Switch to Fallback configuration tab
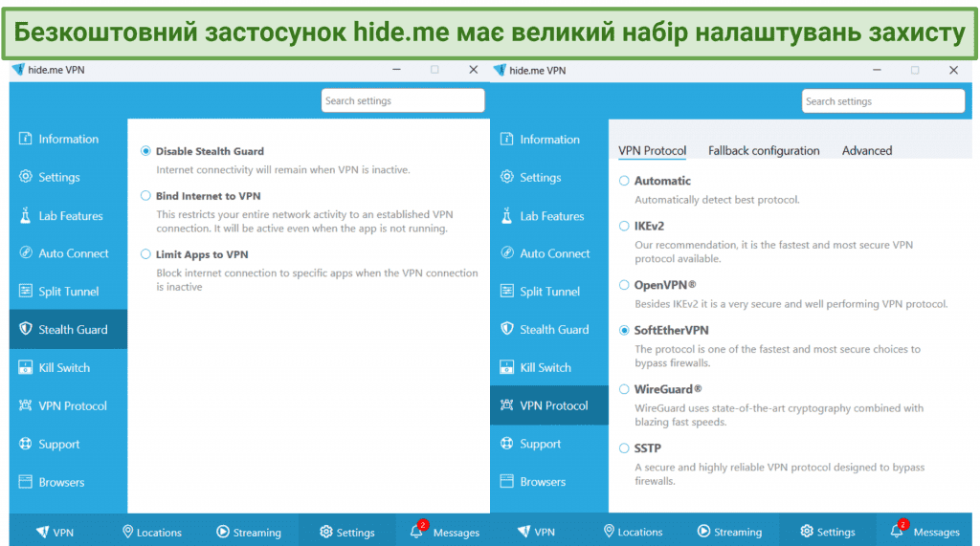 [x=764, y=150]
